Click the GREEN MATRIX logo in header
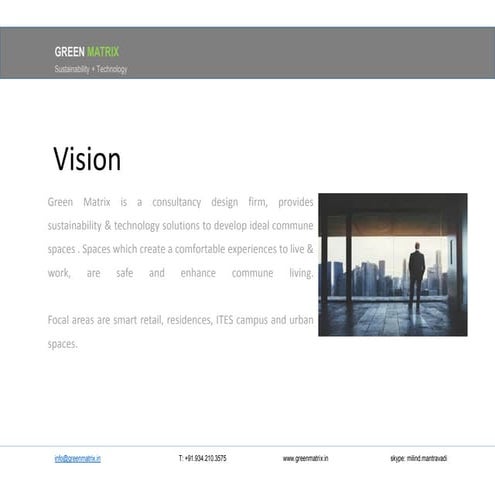The image size is (495, 495). click(87, 52)
